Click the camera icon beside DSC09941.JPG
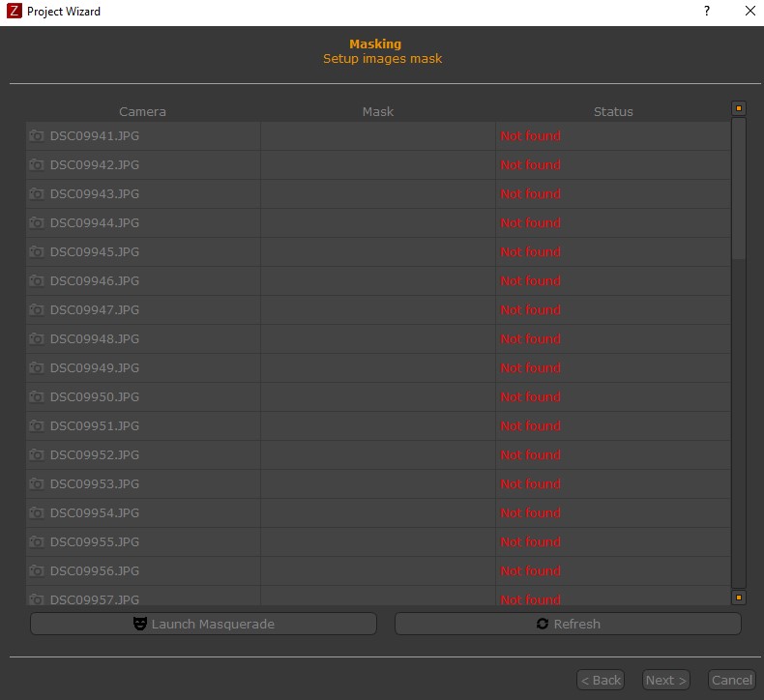This screenshot has height=700, width=764. 37,136
